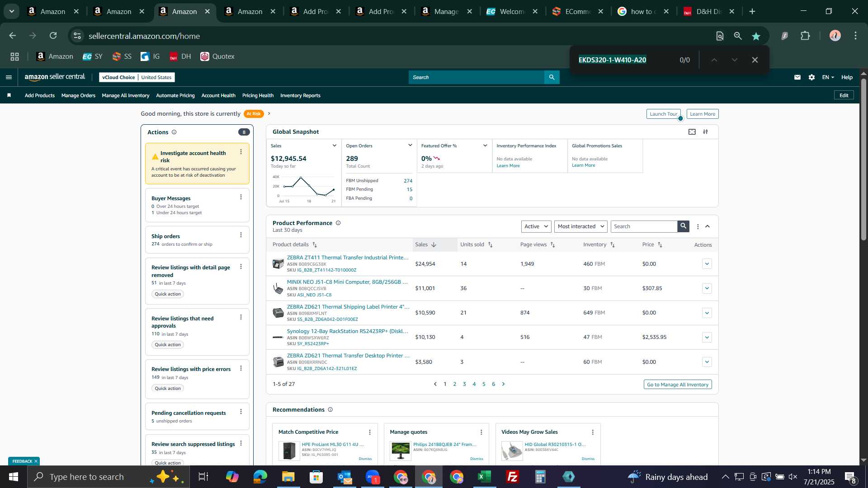Image resolution: width=868 pixels, height=488 pixels.
Task: Click the Seller Central search field
Action: click(476, 77)
